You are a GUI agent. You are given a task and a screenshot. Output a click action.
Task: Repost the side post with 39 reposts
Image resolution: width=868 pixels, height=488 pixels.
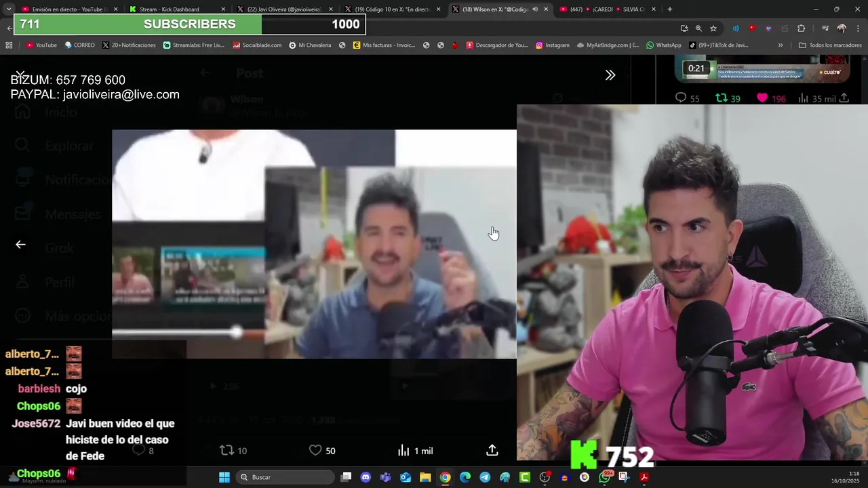[x=728, y=98]
